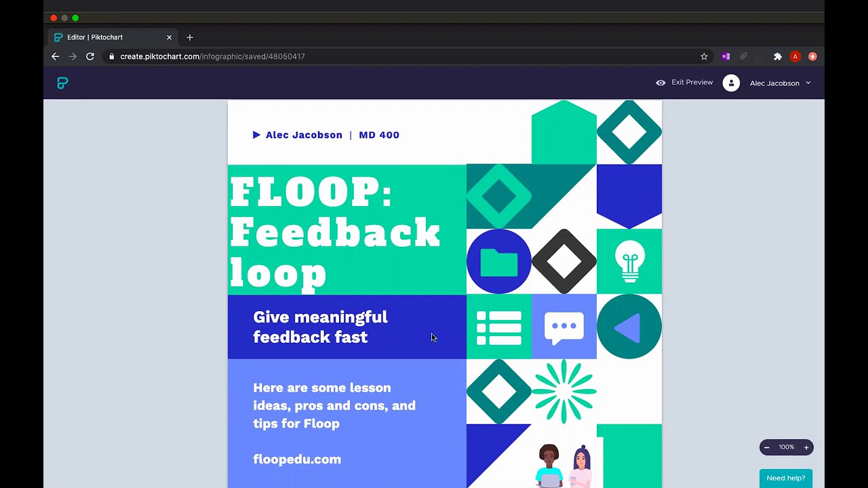Click the green starburst graphic

point(564,392)
